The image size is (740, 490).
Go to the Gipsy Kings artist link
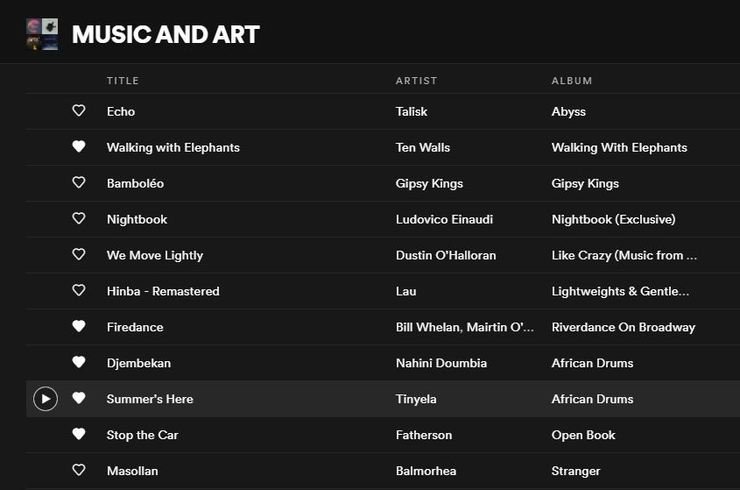[x=429, y=184]
